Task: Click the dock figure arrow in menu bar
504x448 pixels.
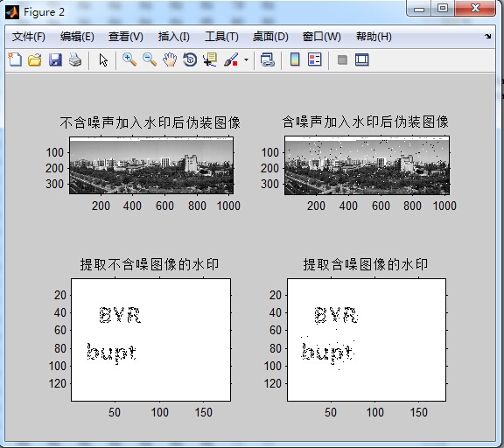Action: click(488, 37)
